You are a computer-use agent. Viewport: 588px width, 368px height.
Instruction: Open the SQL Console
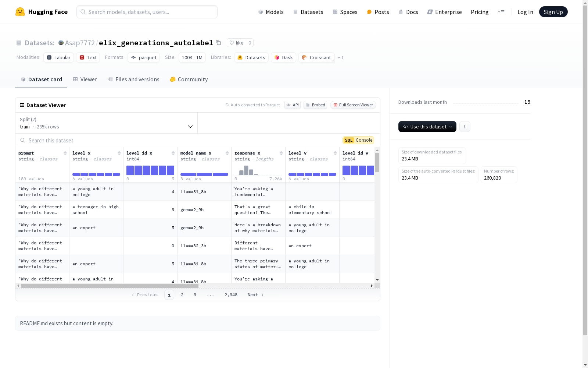pos(358,140)
